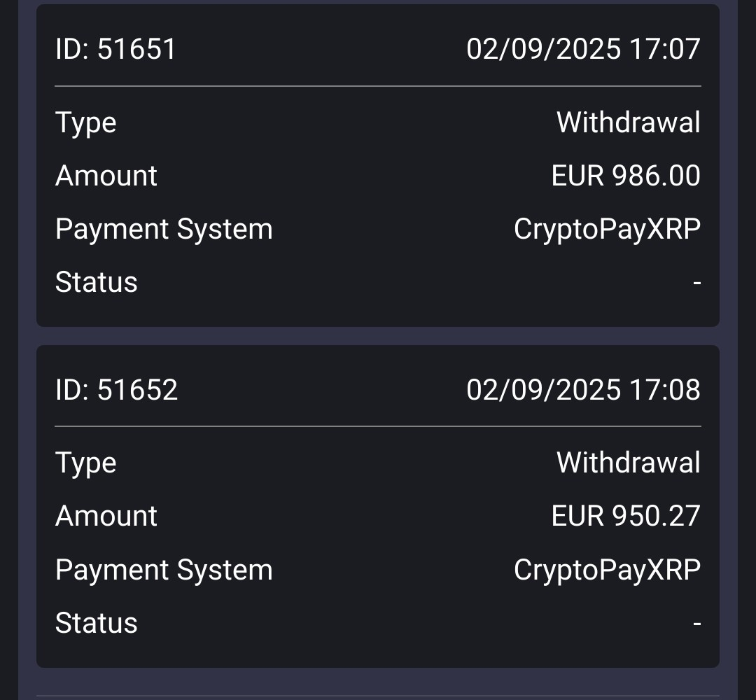Click the status dash of transaction 51651
The height and width of the screenshot is (700, 756).
pyautogui.click(x=696, y=283)
